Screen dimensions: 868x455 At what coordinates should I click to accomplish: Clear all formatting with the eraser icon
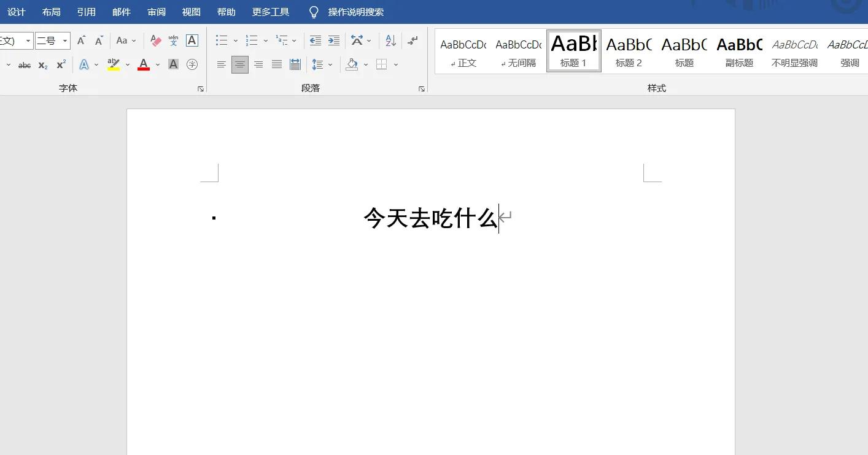coord(155,40)
